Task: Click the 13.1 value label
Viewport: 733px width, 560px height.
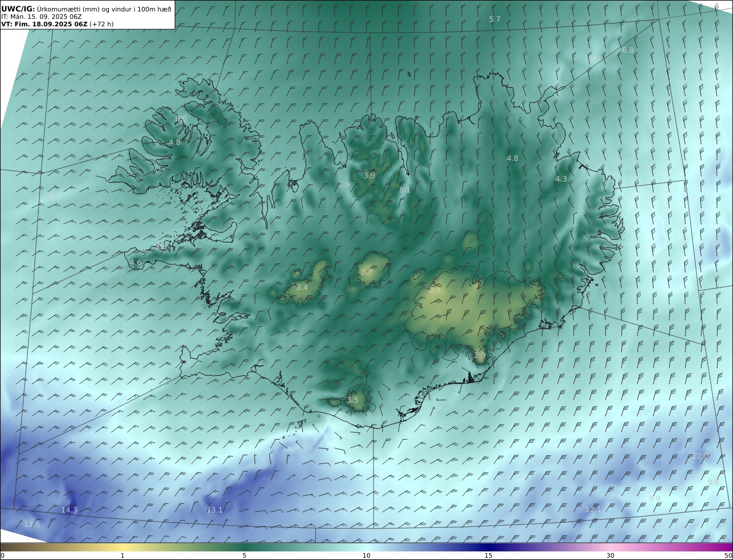Action: pyautogui.click(x=215, y=510)
